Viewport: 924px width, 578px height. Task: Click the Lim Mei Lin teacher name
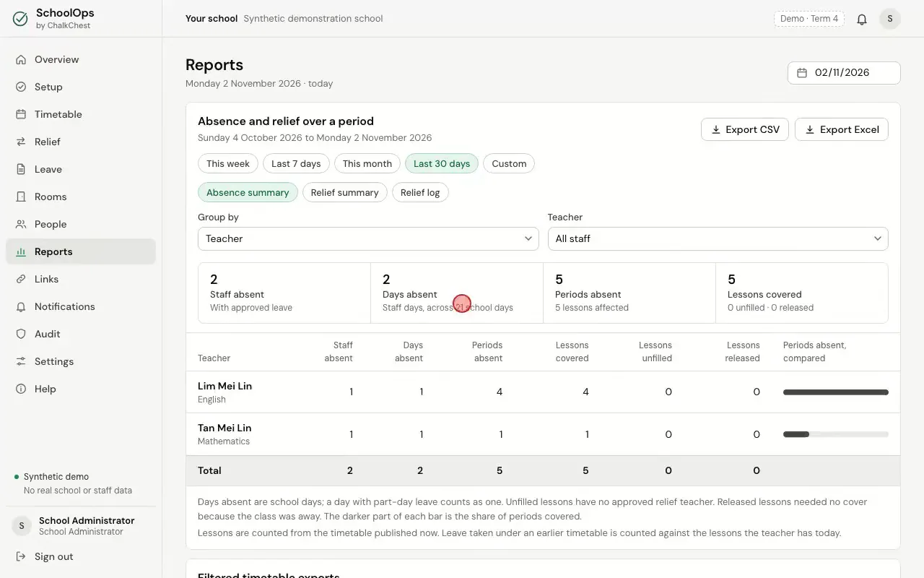[225, 387]
